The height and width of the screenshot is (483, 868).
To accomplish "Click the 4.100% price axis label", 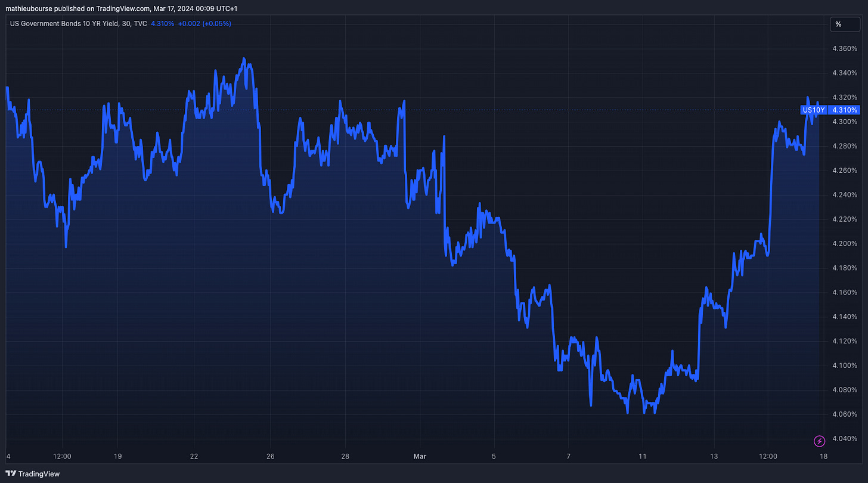I will 844,366.
